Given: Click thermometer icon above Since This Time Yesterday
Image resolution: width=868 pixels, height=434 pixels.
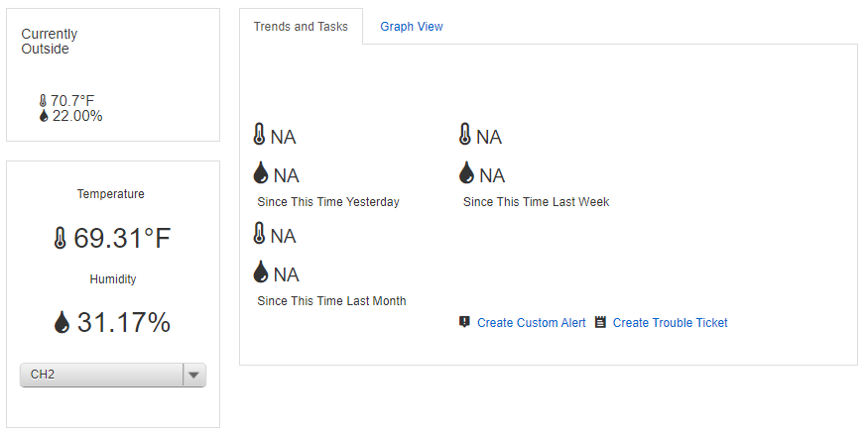Looking at the screenshot, I should tap(259, 135).
